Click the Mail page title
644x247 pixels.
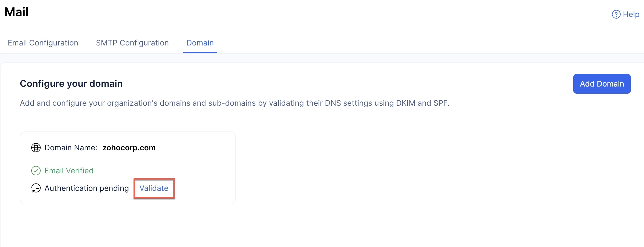tap(16, 12)
